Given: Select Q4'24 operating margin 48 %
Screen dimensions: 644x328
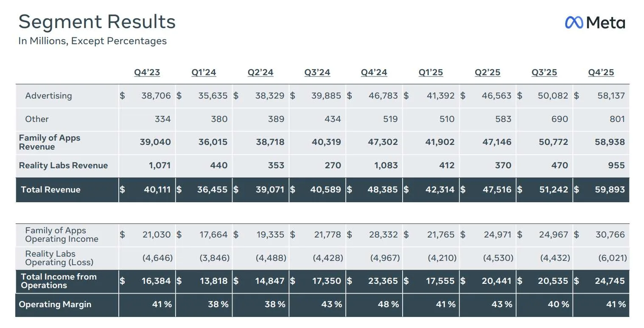Looking at the screenshot, I should 389,304.
